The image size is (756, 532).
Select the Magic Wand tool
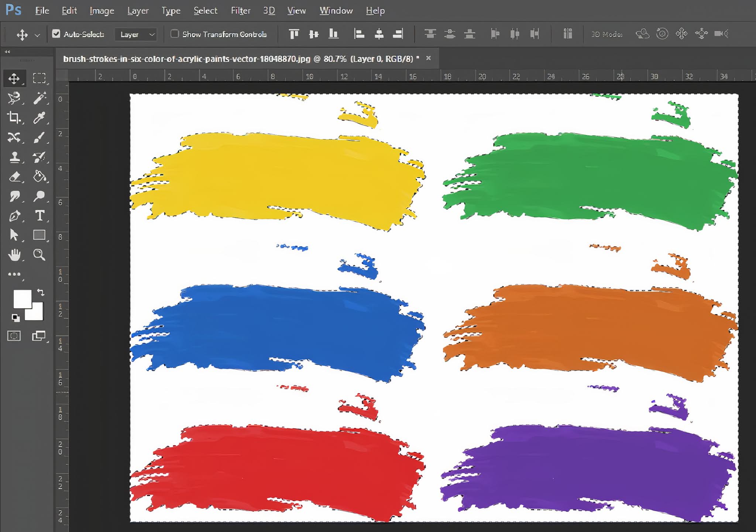point(39,98)
